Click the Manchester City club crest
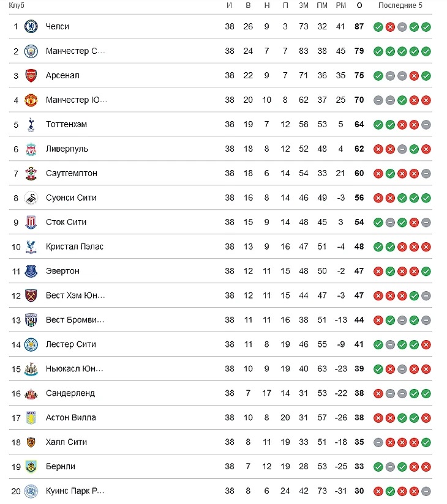 [x=31, y=51]
